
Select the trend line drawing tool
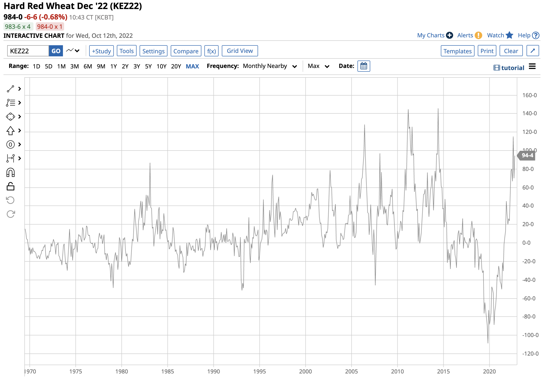point(10,89)
